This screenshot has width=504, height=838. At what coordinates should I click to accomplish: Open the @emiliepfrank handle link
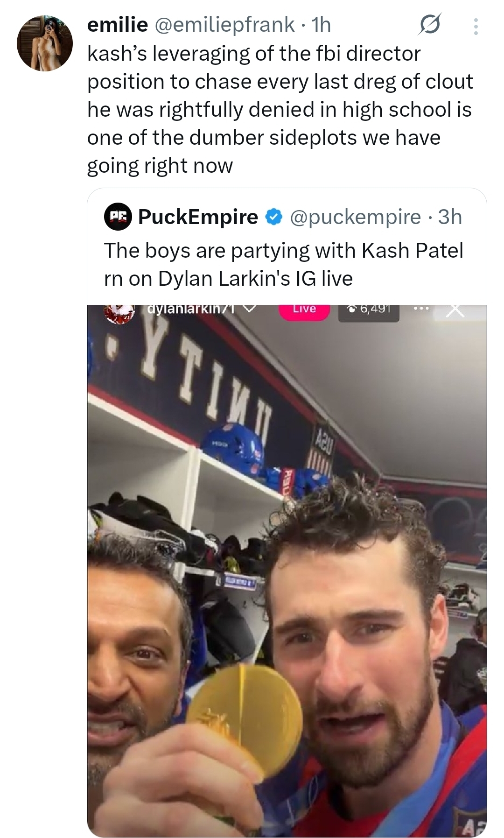(224, 25)
